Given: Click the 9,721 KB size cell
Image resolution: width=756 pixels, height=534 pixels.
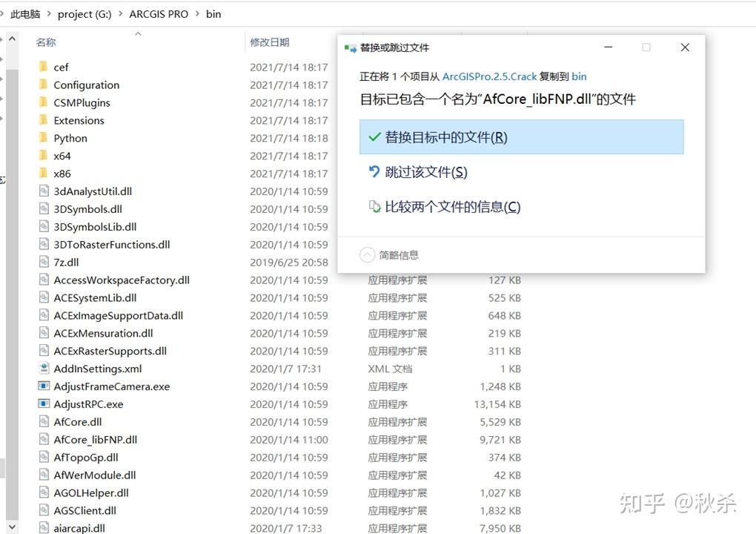Looking at the screenshot, I should coord(500,440).
